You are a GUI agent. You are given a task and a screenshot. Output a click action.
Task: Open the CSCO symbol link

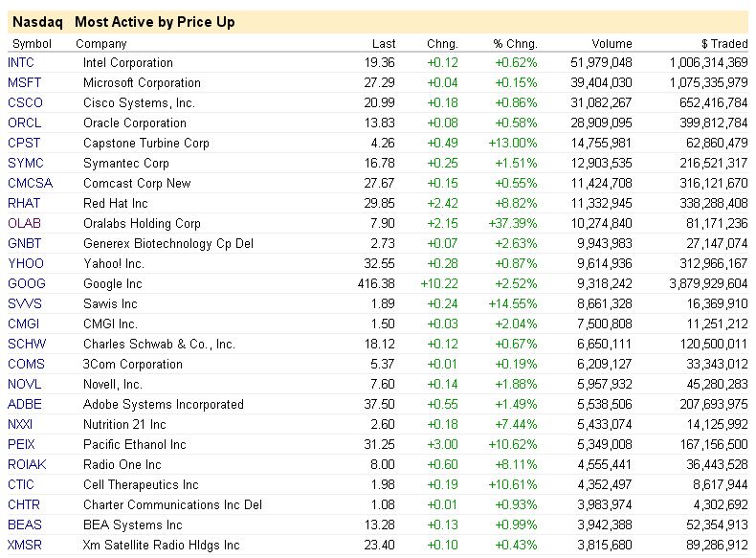point(25,103)
